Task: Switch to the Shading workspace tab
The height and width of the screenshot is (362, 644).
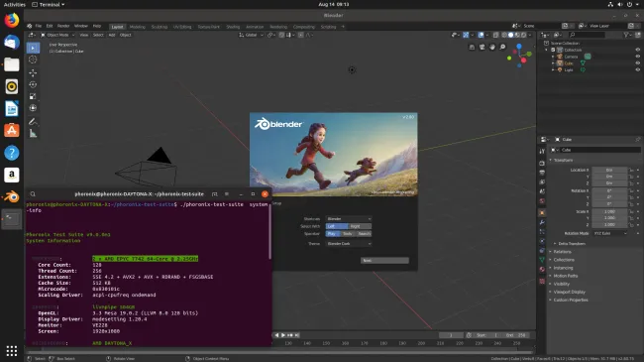Action: tap(233, 27)
